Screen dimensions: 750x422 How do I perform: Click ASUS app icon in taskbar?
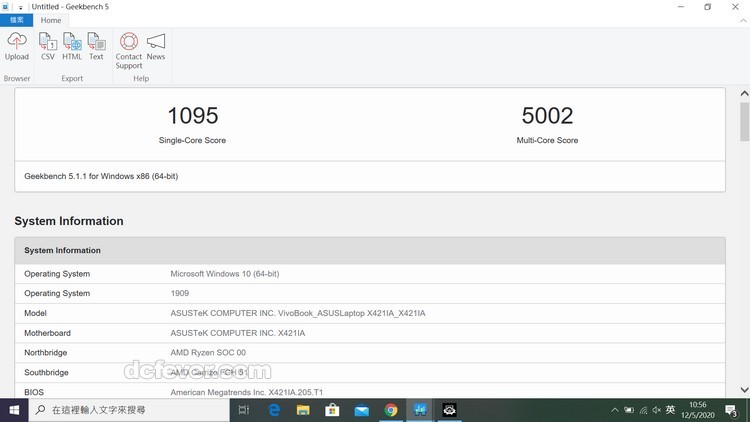[x=449, y=410]
